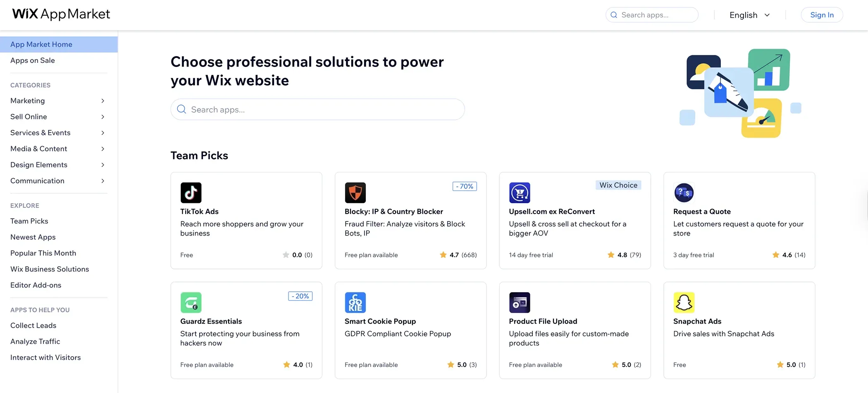
Task: Open the English language dropdown
Action: (x=749, y=15)
